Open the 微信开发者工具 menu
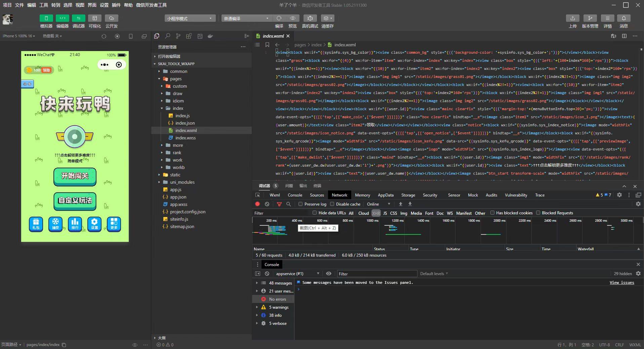This screenshot has width=644, height=349. point(151,5)
